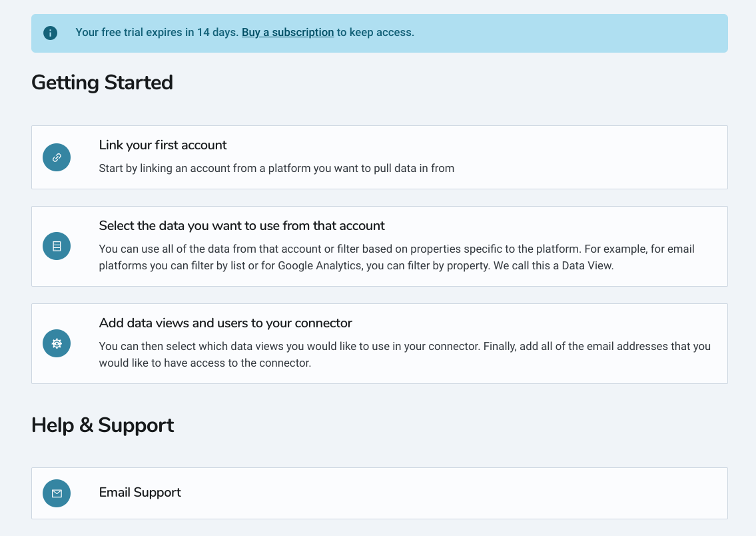
Task: Click the connector access description text
Action: coord(404,355)
